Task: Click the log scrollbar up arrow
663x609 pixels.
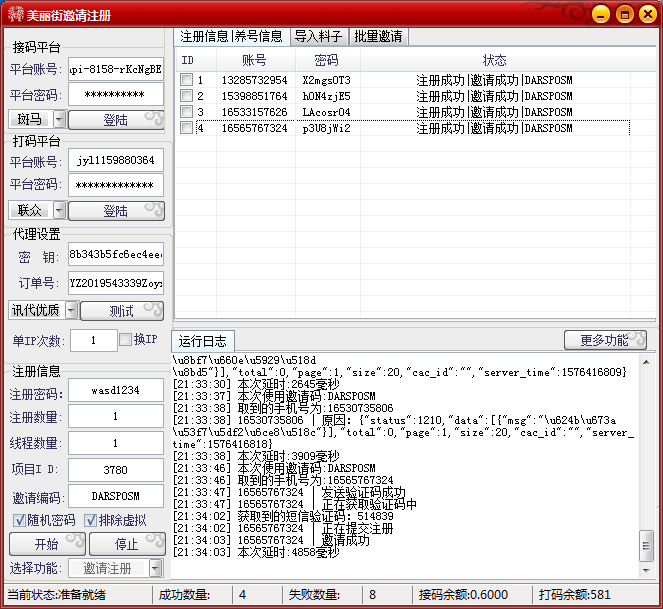Action: [647, 362]
